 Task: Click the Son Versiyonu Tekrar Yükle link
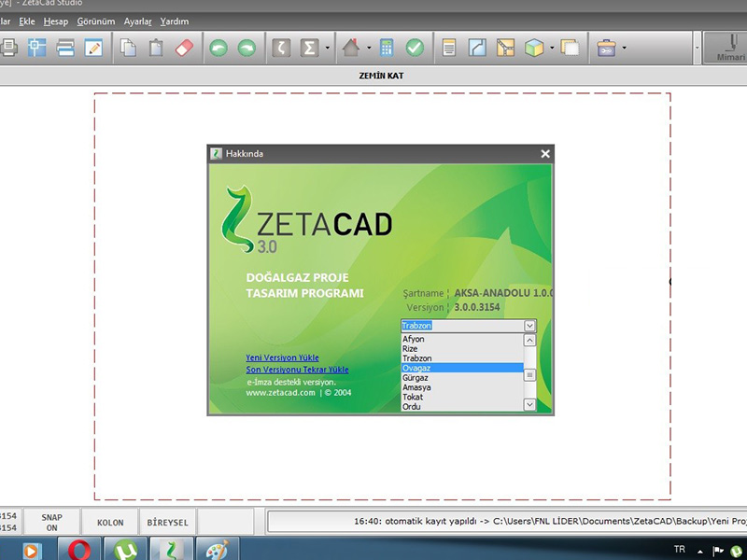click(297, 370)
